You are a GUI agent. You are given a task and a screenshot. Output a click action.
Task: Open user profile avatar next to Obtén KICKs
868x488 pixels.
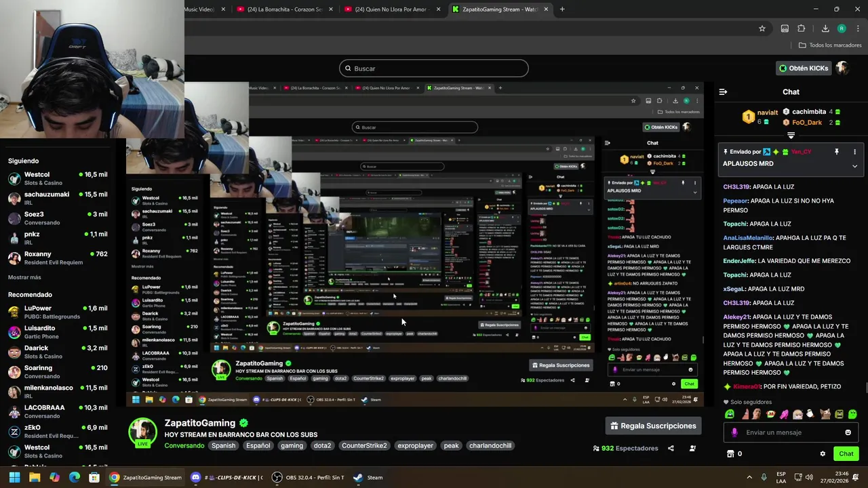click(842, 68)
